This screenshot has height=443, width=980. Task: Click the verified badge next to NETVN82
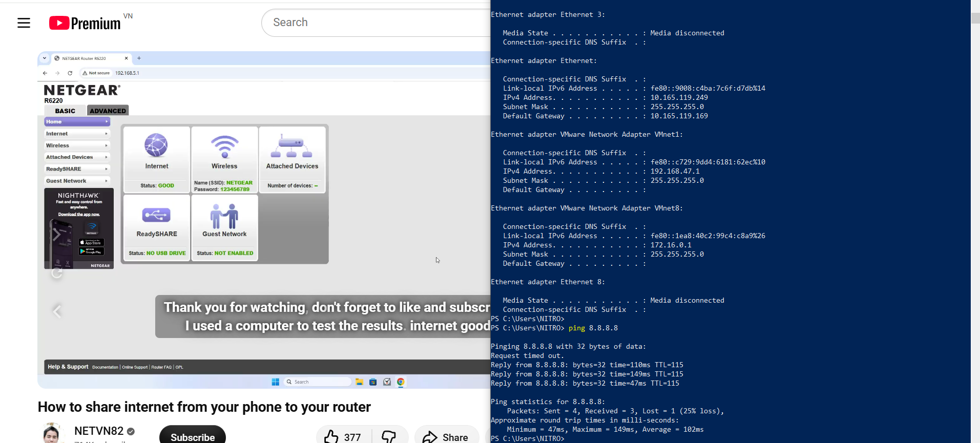131,432
